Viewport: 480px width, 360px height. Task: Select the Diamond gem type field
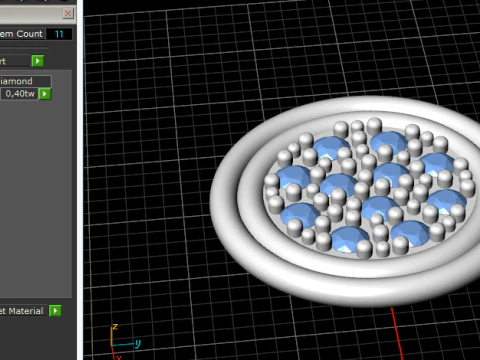[x=26, y=81]
